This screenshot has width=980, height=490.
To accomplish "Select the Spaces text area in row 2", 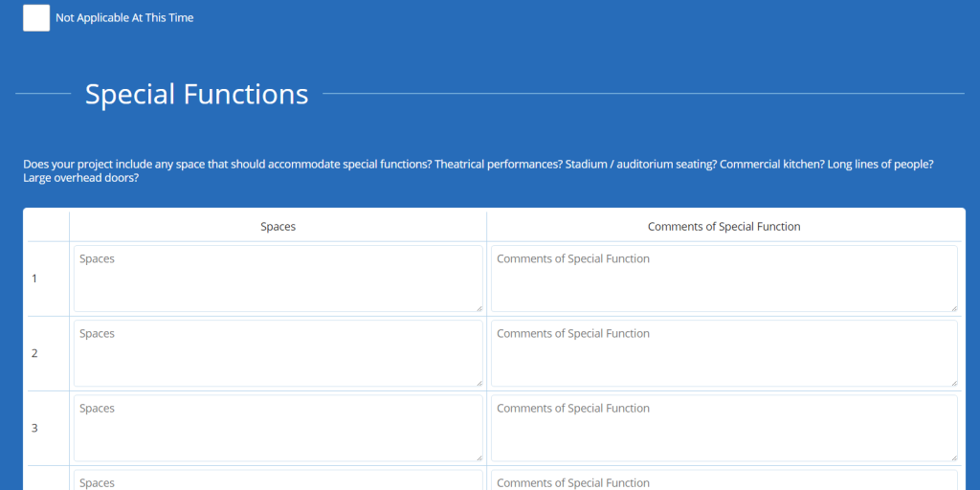I will pos(278,353).
